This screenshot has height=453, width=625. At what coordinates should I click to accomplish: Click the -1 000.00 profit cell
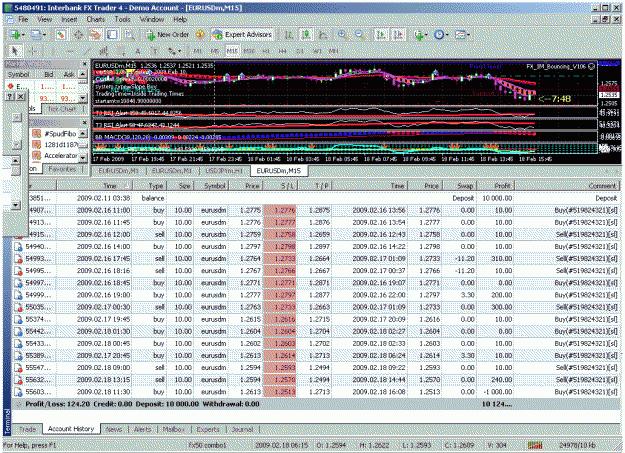click(x=495, y=392)
